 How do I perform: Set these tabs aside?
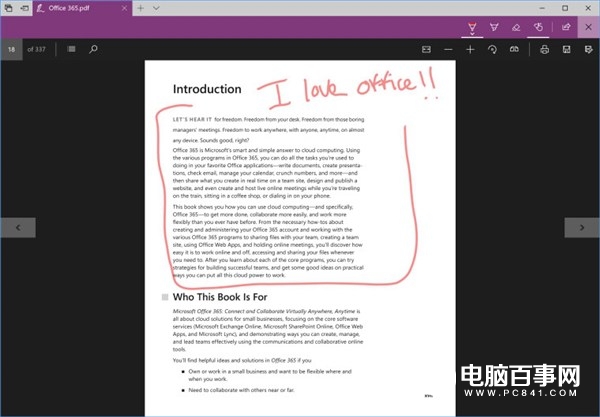pos(24,8)
